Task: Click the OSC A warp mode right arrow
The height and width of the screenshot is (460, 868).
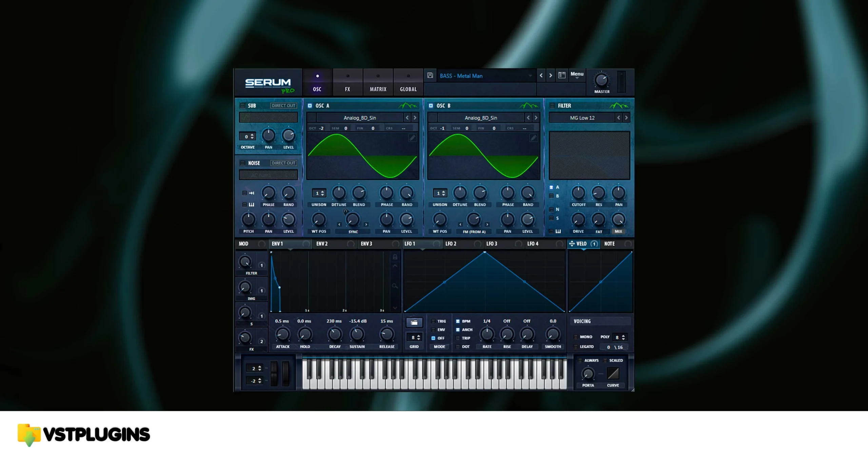Action: 366,224
